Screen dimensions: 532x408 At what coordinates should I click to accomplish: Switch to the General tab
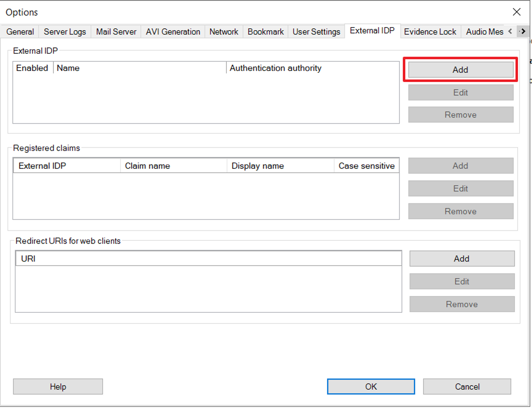(x=20, y=32)
